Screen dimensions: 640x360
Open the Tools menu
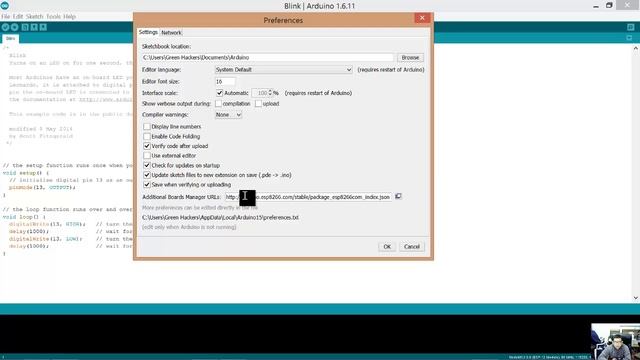coord(53,17)
